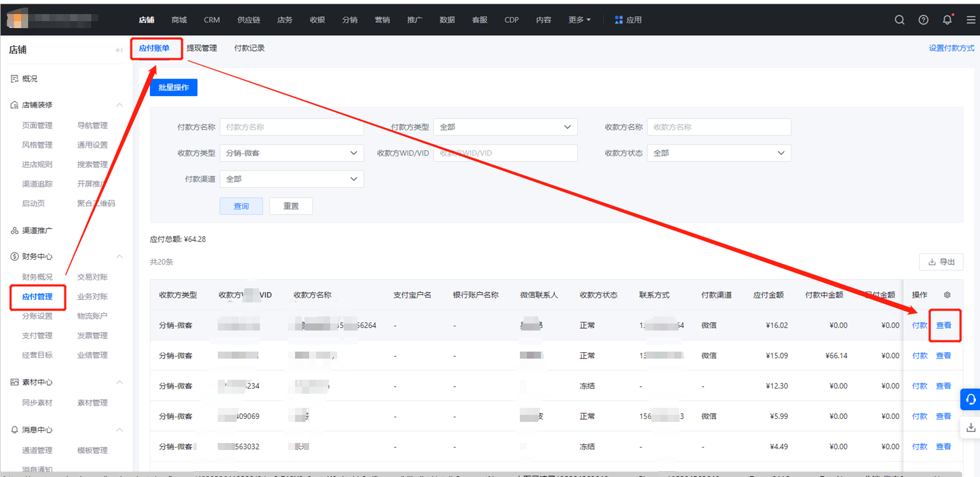Click the 店铺装修 house icon
980x477 pixels.
coord(15,105)
